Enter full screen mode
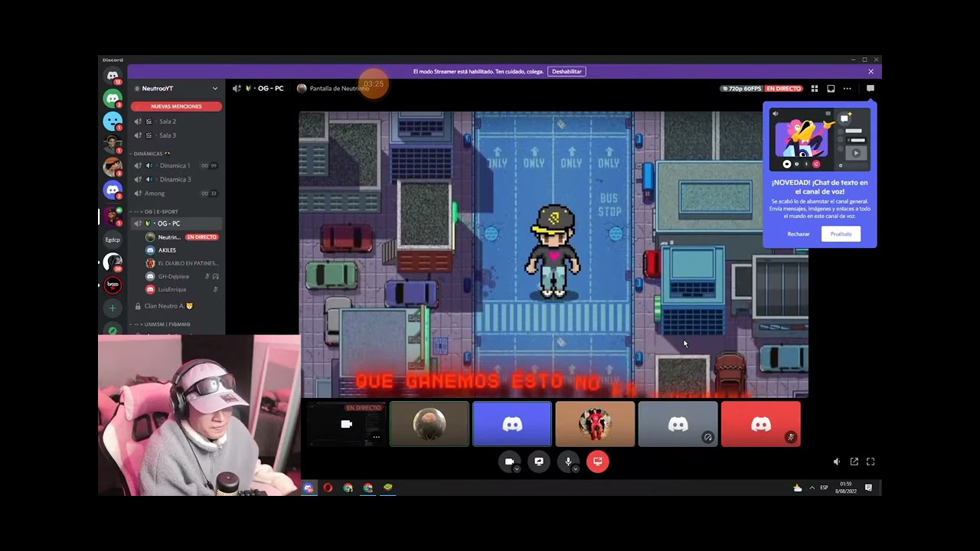The image size is (980, 551). 871,461
